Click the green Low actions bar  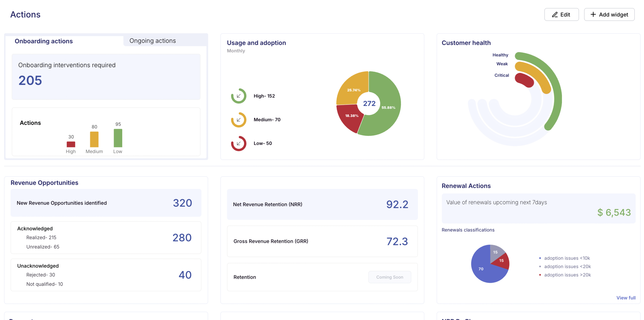(x=118, y=138)
